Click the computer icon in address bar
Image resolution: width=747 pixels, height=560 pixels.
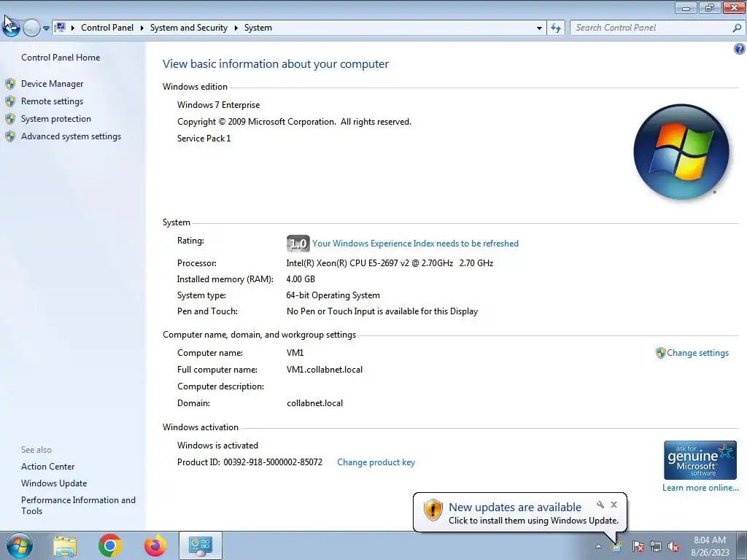click(x=60, y=28)
